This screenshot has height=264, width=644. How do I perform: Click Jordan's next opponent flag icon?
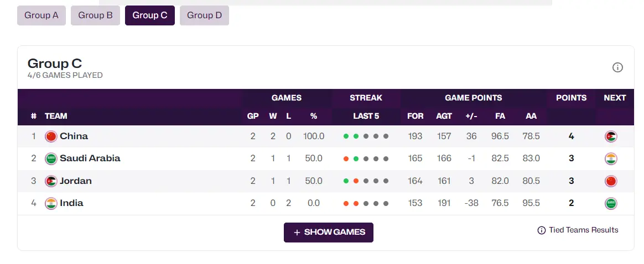(x=611, y=181)
